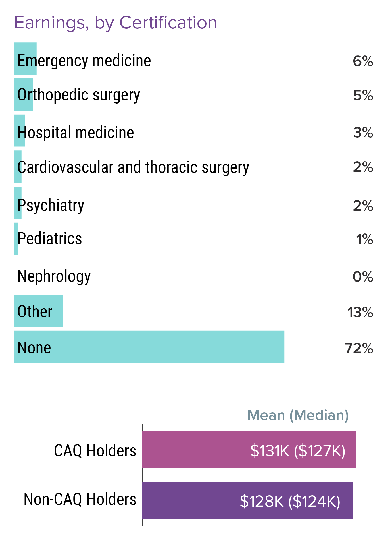
Task: Select the teal Other bar
Action: click(38, 311)
